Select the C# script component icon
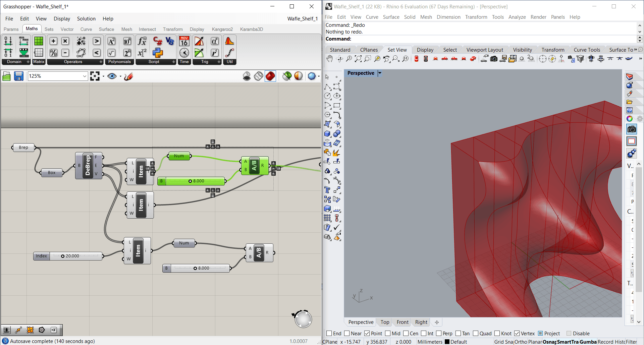The height and width of the screenshot is (345, 644). click(158, 41)
